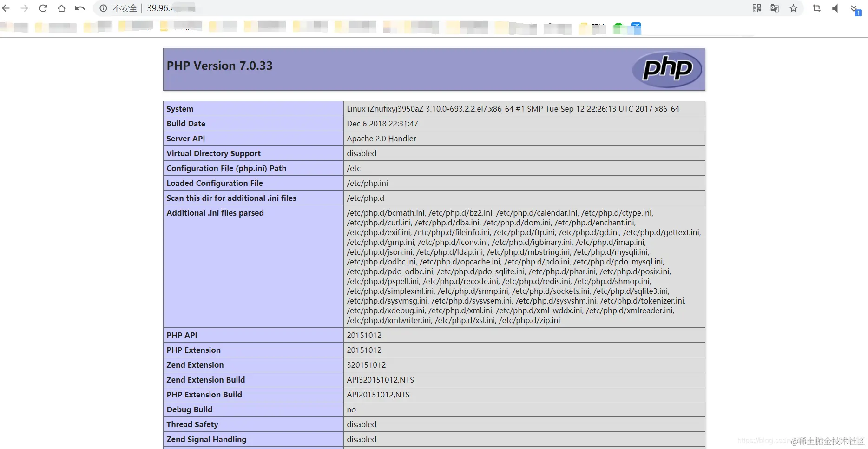Click Additional .ini files parsed label
The height and width of the screenshot is (449, 868).
215,213
